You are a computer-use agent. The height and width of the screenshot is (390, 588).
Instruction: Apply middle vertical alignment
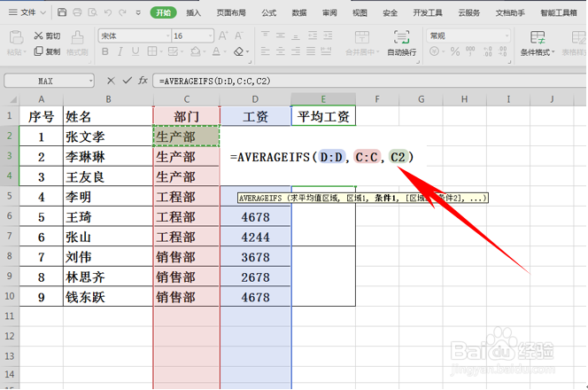click(x=281, y=35)
